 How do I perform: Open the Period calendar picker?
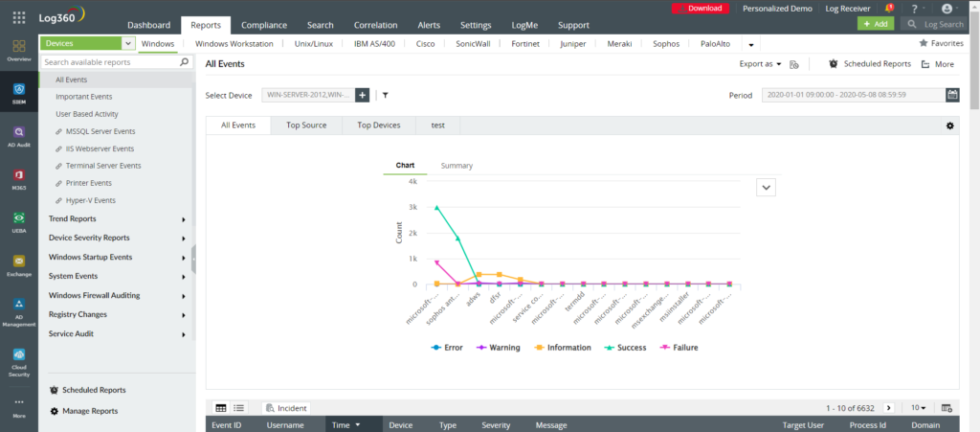pos(952,95)
